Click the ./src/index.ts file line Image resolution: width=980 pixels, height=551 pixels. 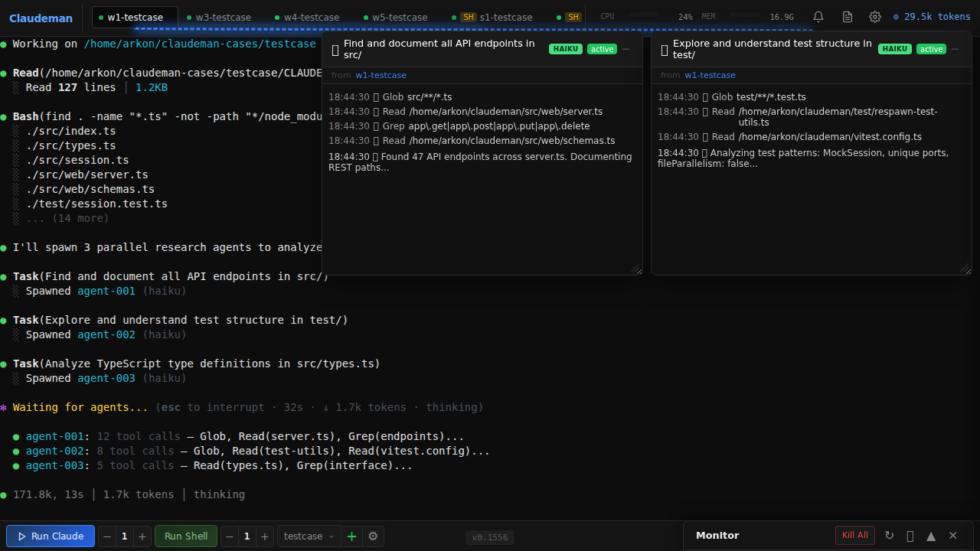tap(71, 131)
